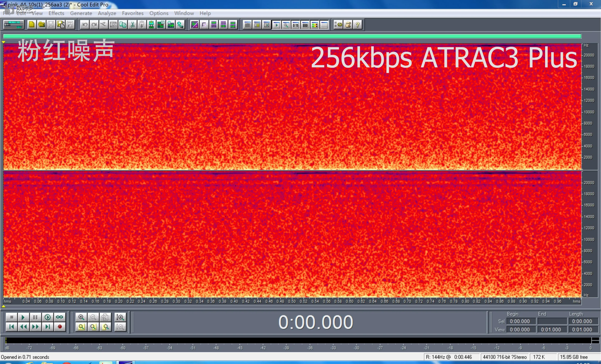Viewport: 601px width, 364px height.
Task: Toggle the Transport Buttons toolbar visibility
Action: pos(276,25)
